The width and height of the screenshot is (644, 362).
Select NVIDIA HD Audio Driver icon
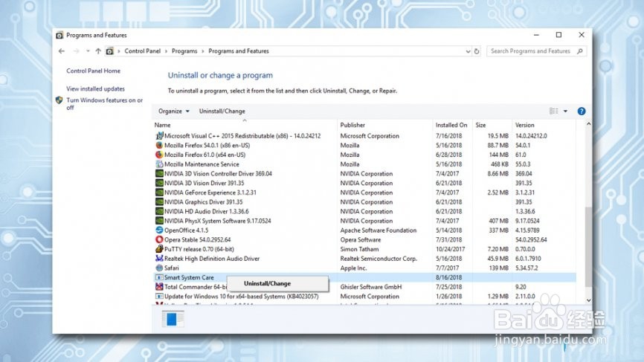(159, 211)
